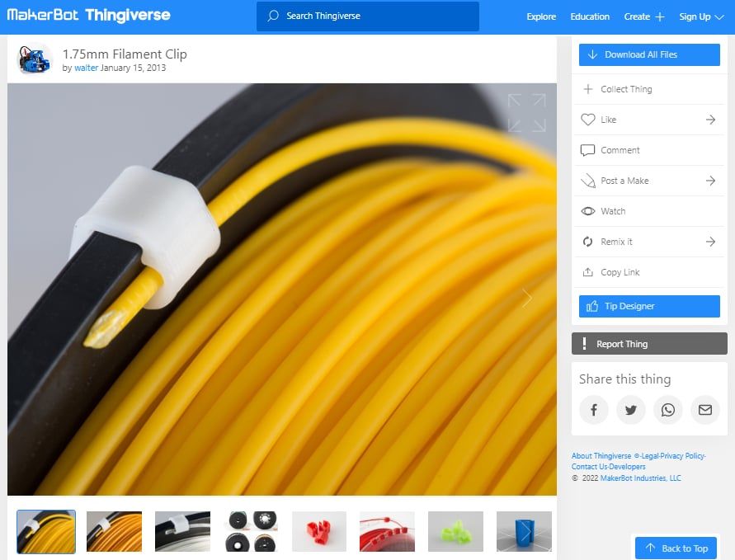Open the Sign Up dropdown
The width and height of the screenshot is (735, 560).
(x=700, y=16)
